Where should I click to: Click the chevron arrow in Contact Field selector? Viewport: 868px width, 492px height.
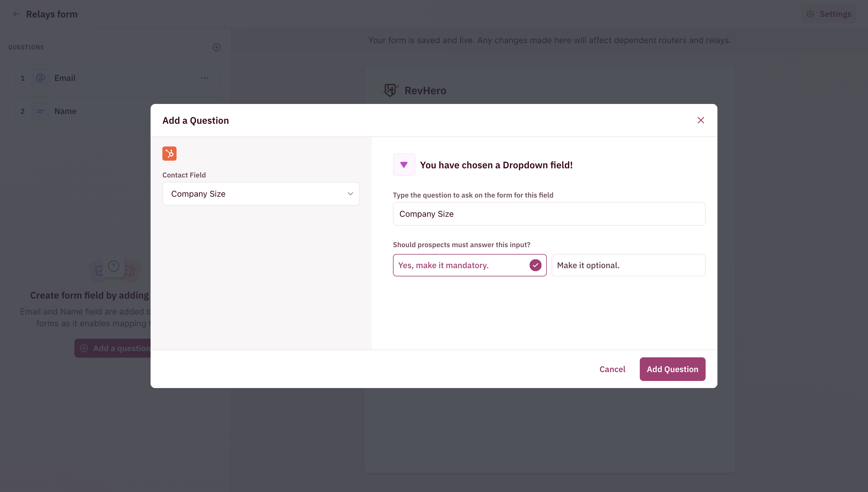(350, 194)
